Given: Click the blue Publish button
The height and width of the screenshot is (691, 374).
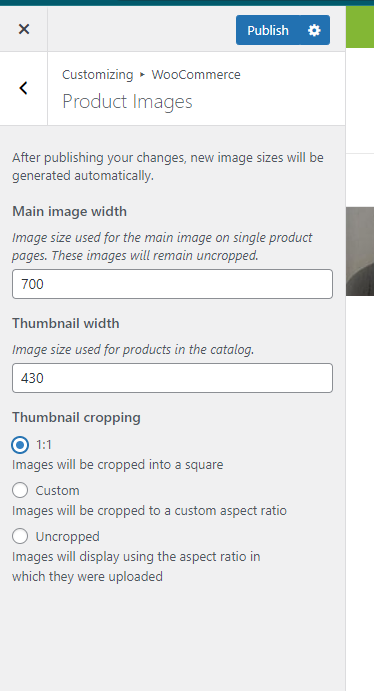Looking at the screenshot, I should pyautogui.click(x=268, y=30).
